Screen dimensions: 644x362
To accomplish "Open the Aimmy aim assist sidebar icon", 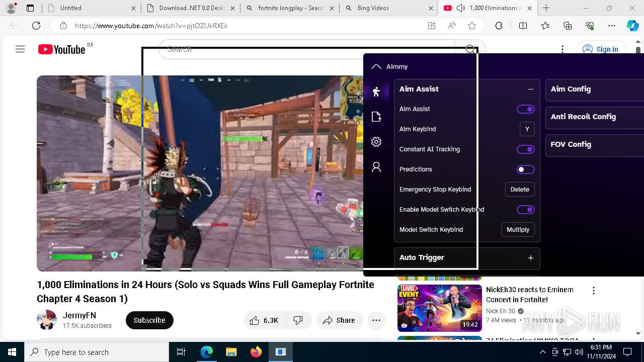I will [376, 92].
